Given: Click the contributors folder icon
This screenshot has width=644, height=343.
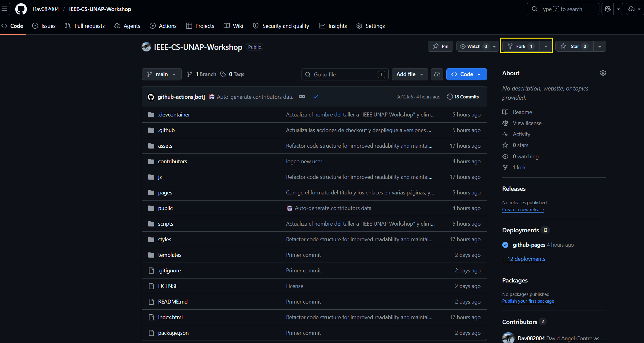Looking at the screenshot, I should pyautogui.click(x=151, y=161).
